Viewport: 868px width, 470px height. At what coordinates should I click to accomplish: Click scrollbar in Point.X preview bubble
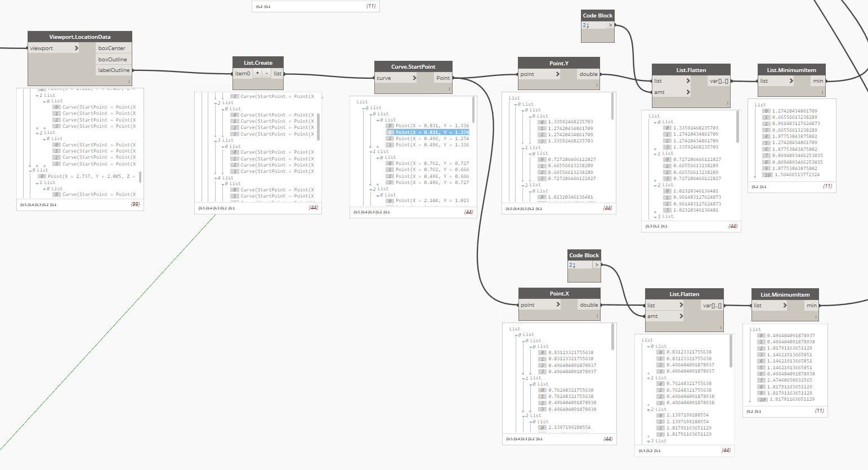click(612, 337)
